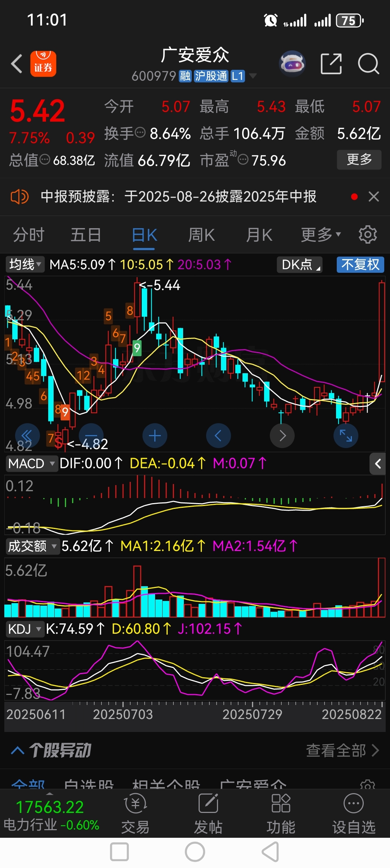390x868 pixels.
Task: Zoom in chart with plus button
Action: pos(155,436)
